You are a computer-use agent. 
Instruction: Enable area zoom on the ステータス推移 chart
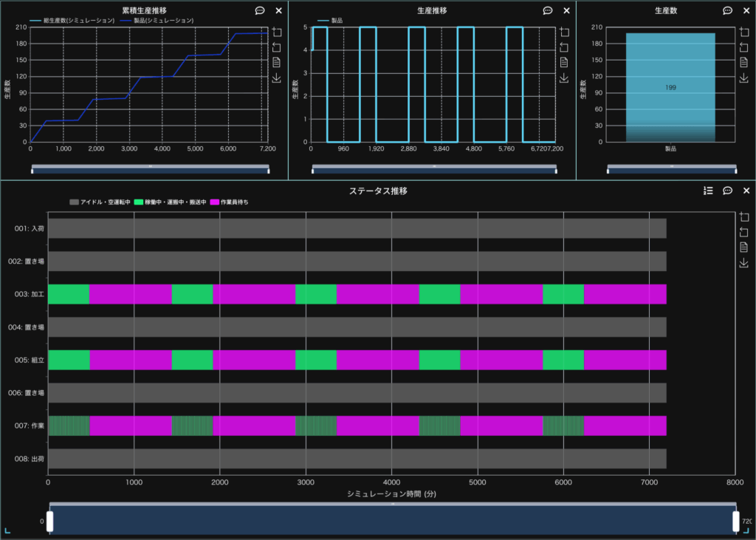pos(743,217)
